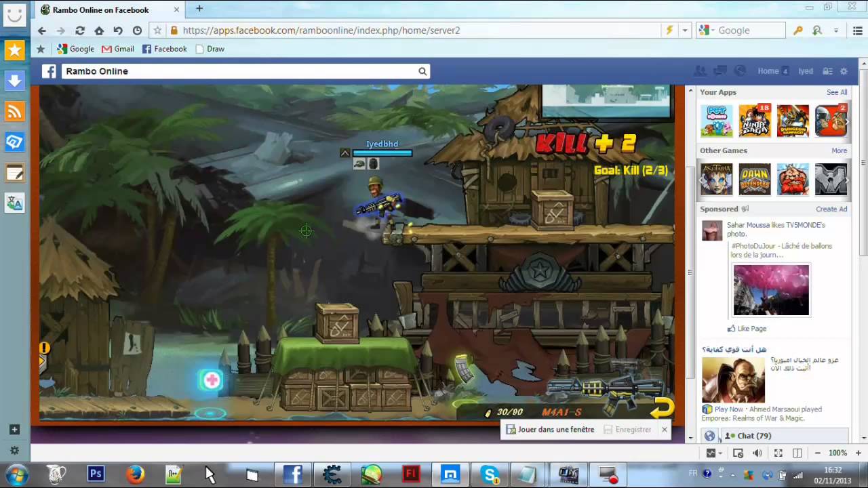Screen dimensions: 868x488
Task: Close the Jouer dans une fenêtre popup
Action: tap(665, 430)
